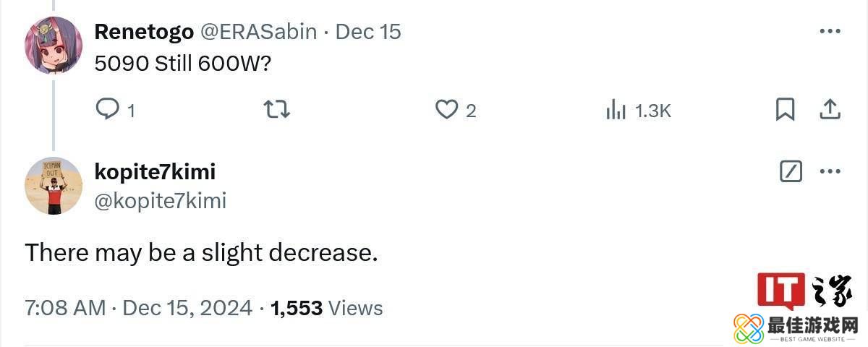Open Renetogo's profile avatar
The height and width of the screenshot is (347, 868).
pos(54,46)
